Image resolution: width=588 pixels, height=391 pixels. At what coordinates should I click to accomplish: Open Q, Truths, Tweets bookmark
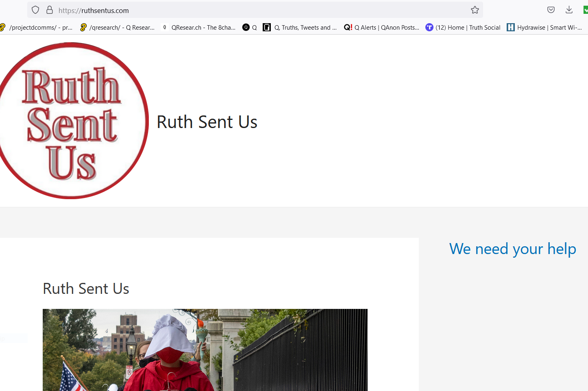pos(300,27)
